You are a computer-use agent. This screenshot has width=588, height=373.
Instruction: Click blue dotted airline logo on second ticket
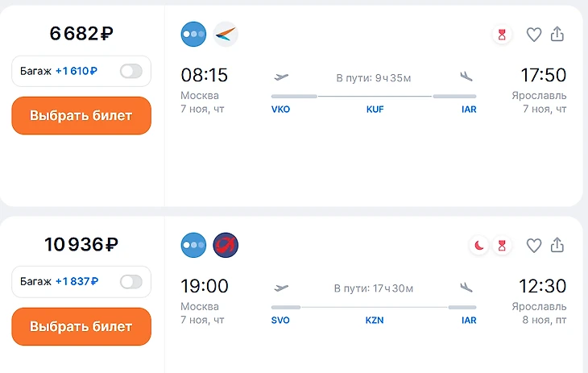click(x=194, y=245)
